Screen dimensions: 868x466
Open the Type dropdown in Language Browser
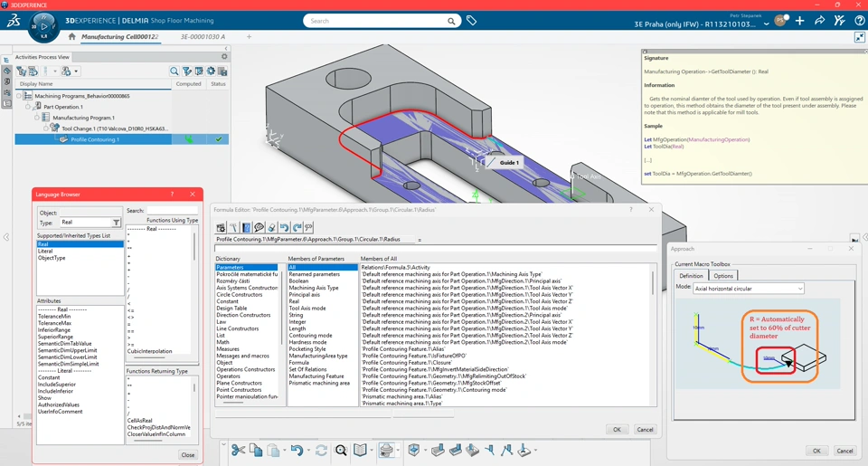(x=116, y=223)
